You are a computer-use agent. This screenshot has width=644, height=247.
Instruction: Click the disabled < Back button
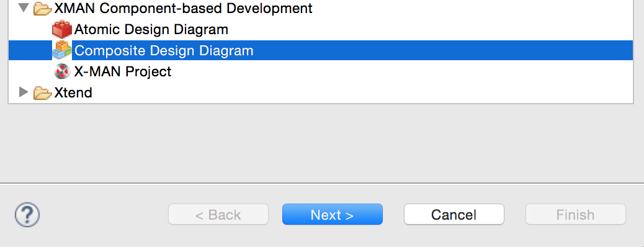click(218, 215)
